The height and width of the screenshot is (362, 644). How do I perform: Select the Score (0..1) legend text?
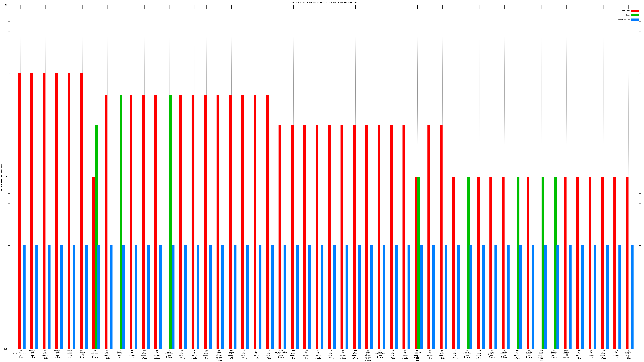[624, 20]
